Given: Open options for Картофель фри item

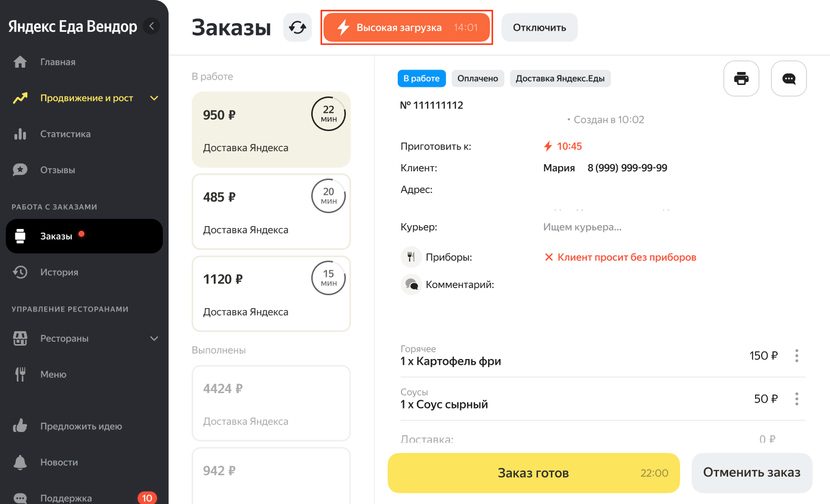Looking at the screenshot, I should coord(796,356).
